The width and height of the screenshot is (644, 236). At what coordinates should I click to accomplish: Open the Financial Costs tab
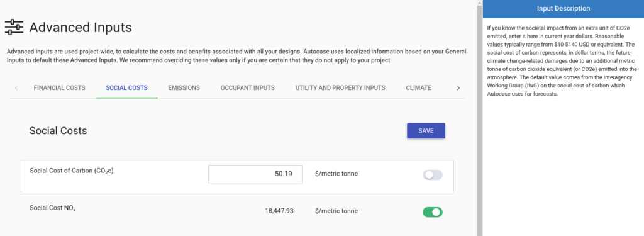[60, 87]
